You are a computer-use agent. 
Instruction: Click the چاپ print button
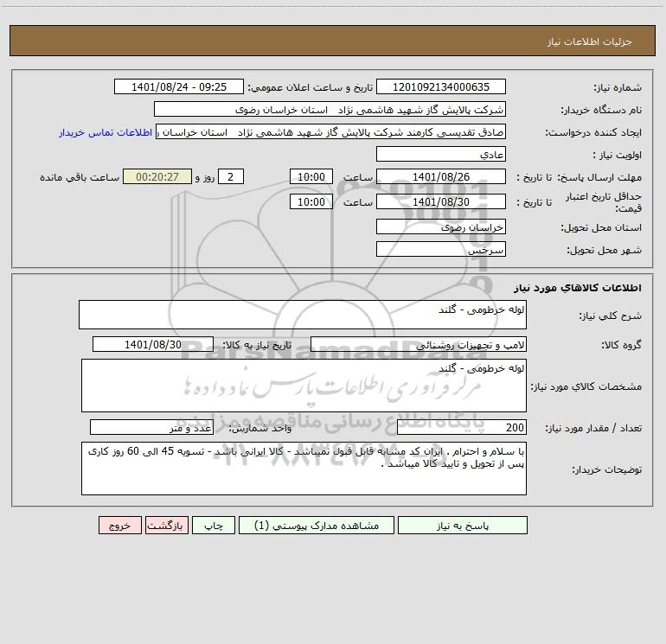[x=214, y=525]
